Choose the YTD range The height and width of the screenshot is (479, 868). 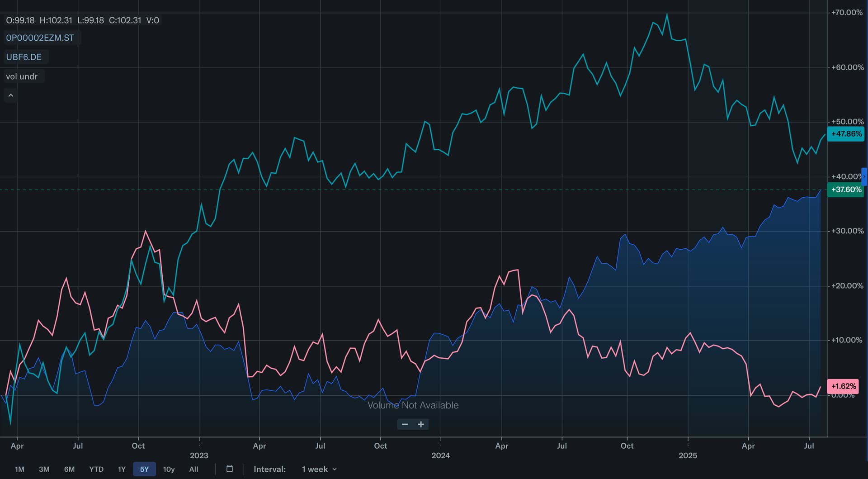pyautogui.click(x=96, y=469)
